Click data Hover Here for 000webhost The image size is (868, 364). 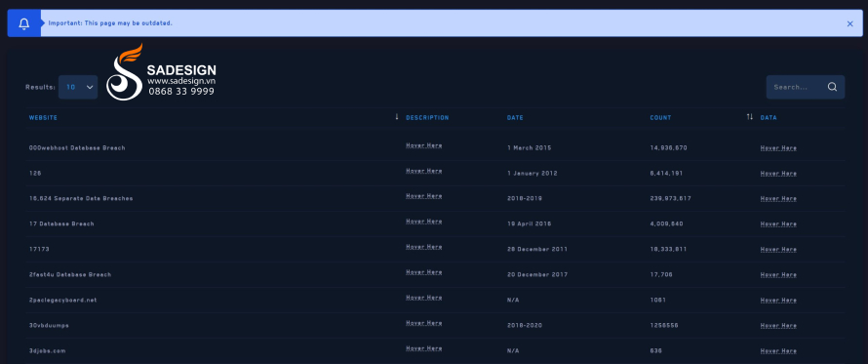click(x=778, y=148)
